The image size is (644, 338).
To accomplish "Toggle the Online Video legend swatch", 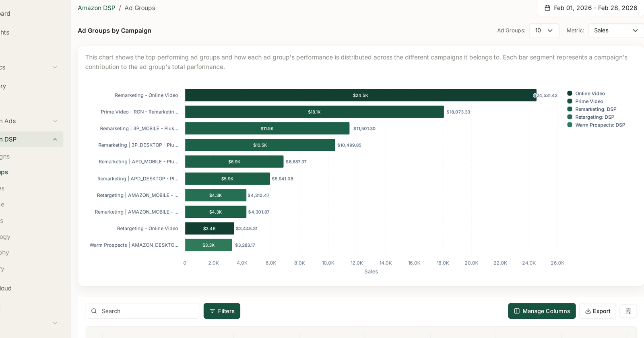I will tap(570, 93).
